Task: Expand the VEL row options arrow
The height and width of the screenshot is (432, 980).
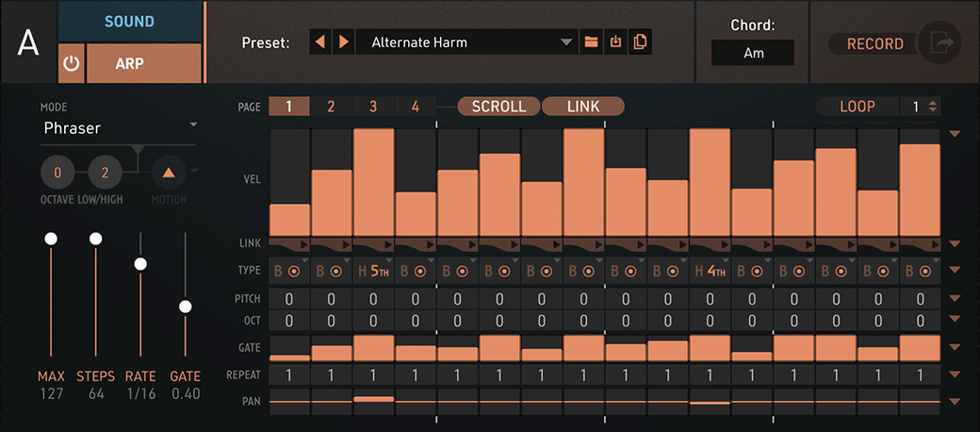Action: point(955,135)
